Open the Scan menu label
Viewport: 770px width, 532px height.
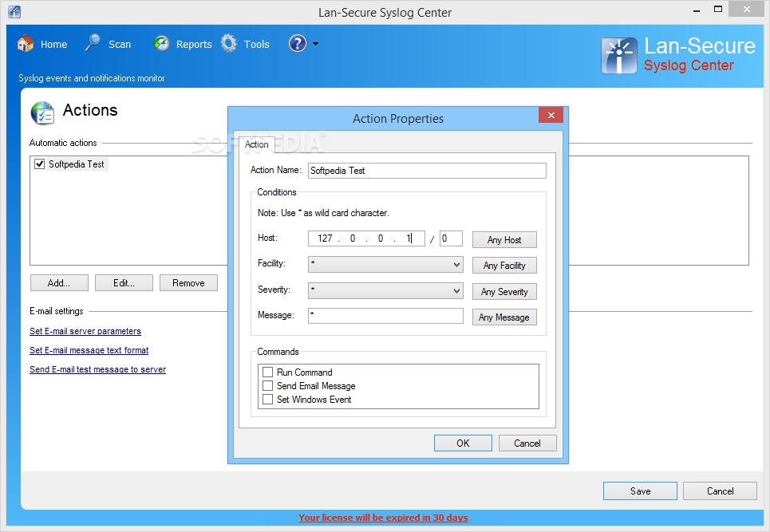[x=120, y=44]
